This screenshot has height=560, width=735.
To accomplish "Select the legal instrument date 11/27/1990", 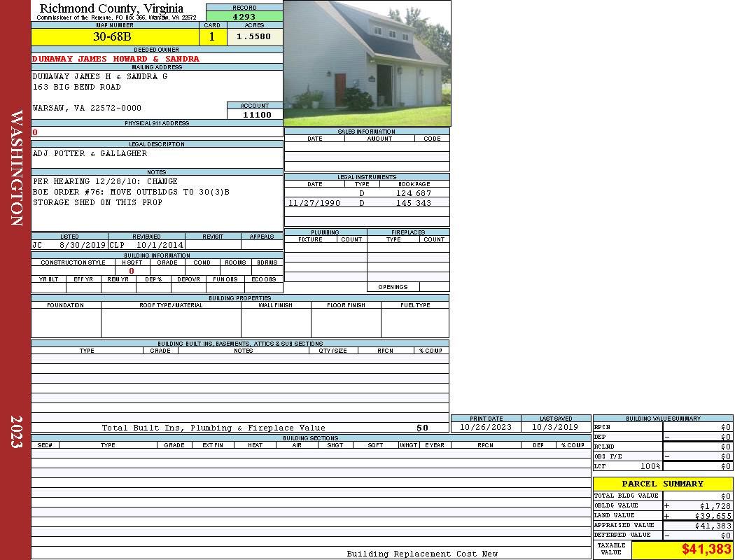I will click(315, 203).
